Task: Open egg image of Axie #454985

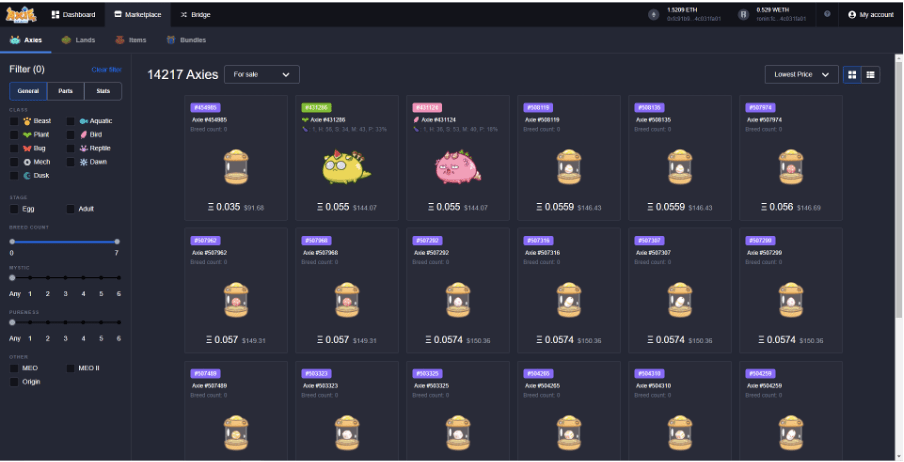Action: pos(236,167)
